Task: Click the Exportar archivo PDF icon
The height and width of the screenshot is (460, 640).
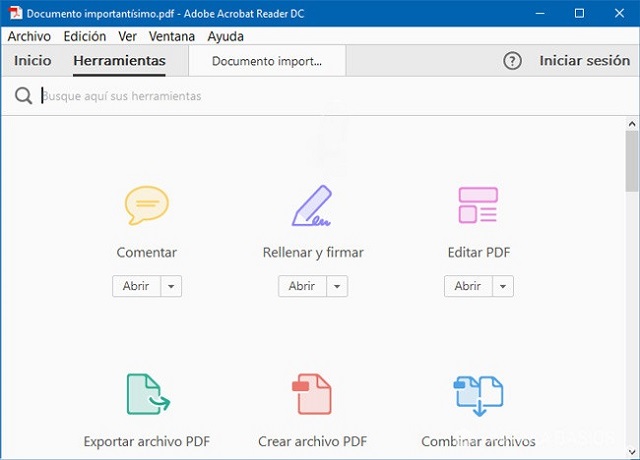Action: coord(148,394)
